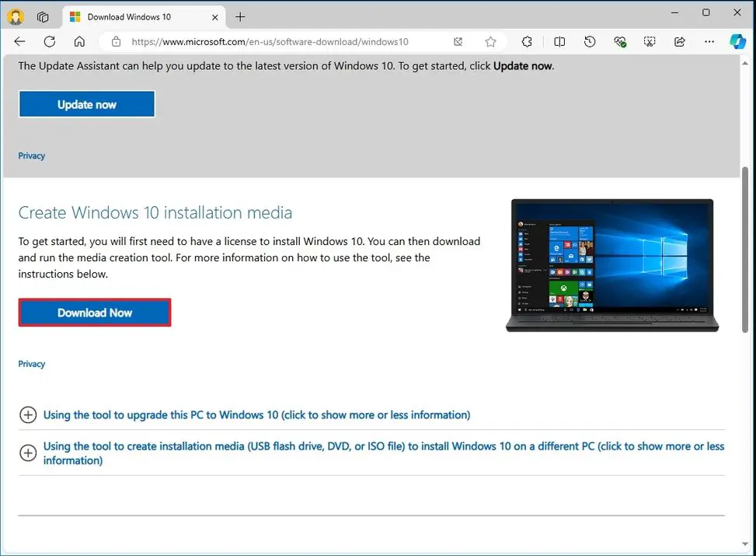Open the Settings and more menu
This screenshot has height=556, width=756.
click(708, 41)
